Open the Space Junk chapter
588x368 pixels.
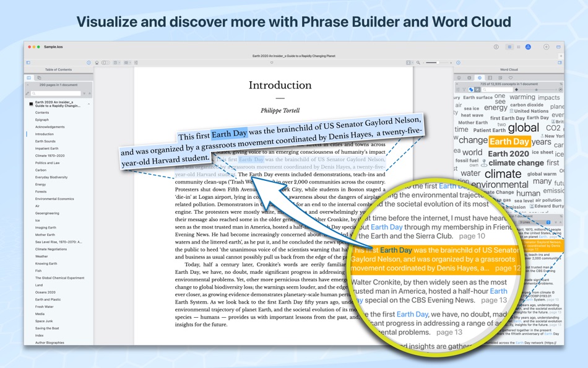(x=44, y=321)
